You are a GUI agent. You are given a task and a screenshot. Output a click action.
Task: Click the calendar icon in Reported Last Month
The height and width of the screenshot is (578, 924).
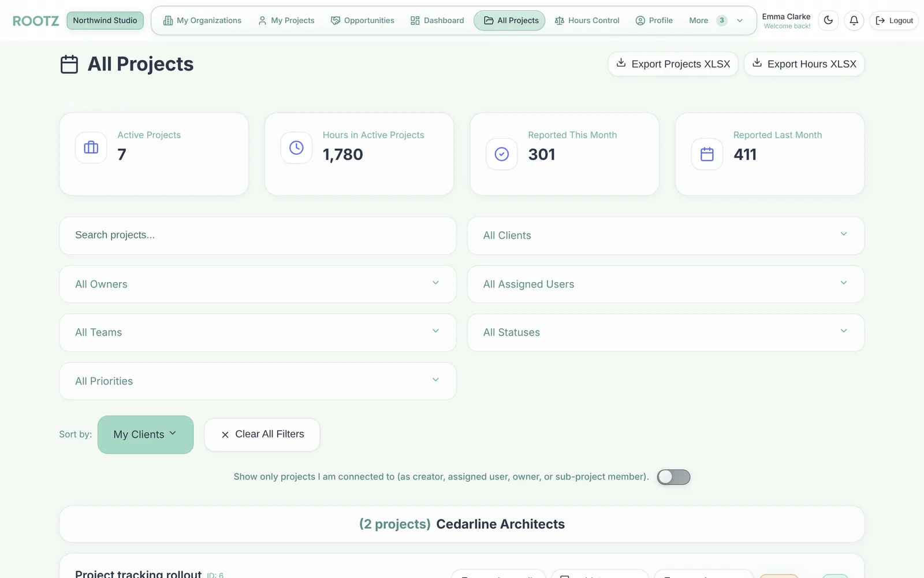click(x=707, y=154)
